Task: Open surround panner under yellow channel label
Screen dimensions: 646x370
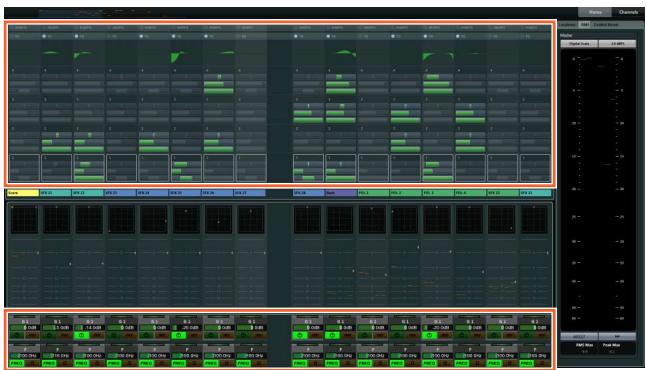Action: (x=24, y=220)
